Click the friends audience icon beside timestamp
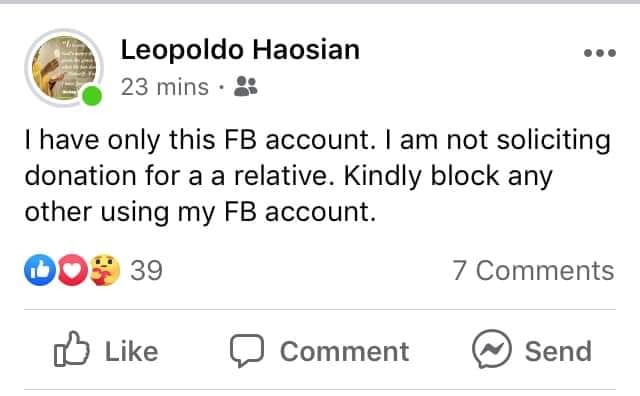640x396 pixels. 246,86
